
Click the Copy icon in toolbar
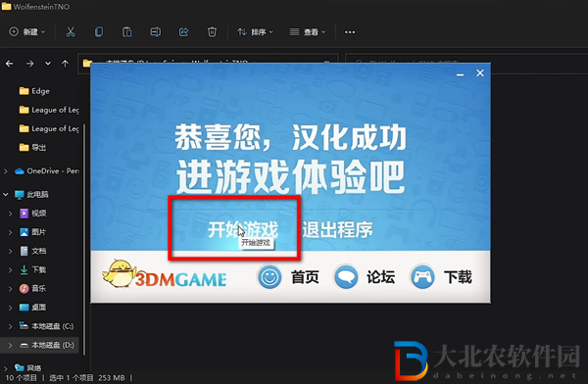[99, 32]
